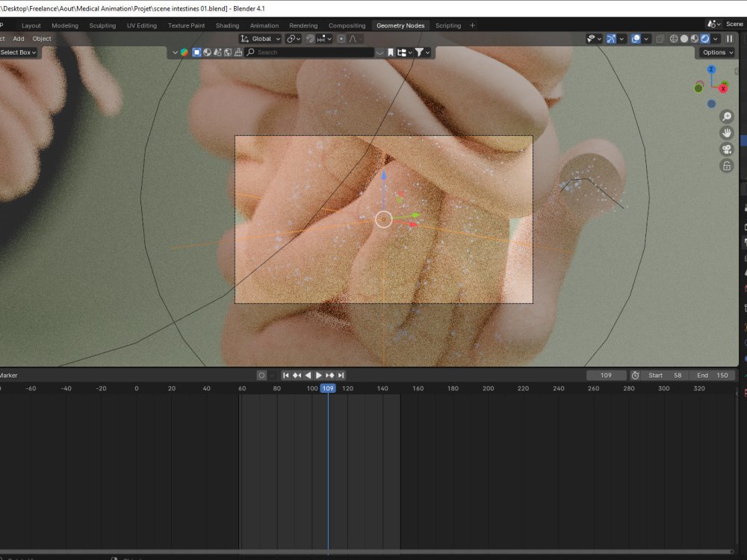The image size is (747, 560).
Task: Open the outliner editor type dropdown
Action: (x=175, y=52)
